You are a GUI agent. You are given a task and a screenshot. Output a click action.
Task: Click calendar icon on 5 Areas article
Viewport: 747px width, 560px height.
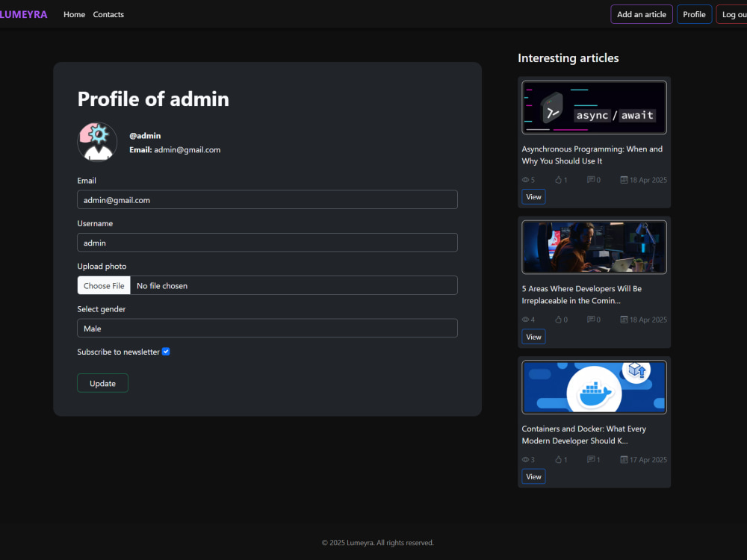click(x=624, y=319)
